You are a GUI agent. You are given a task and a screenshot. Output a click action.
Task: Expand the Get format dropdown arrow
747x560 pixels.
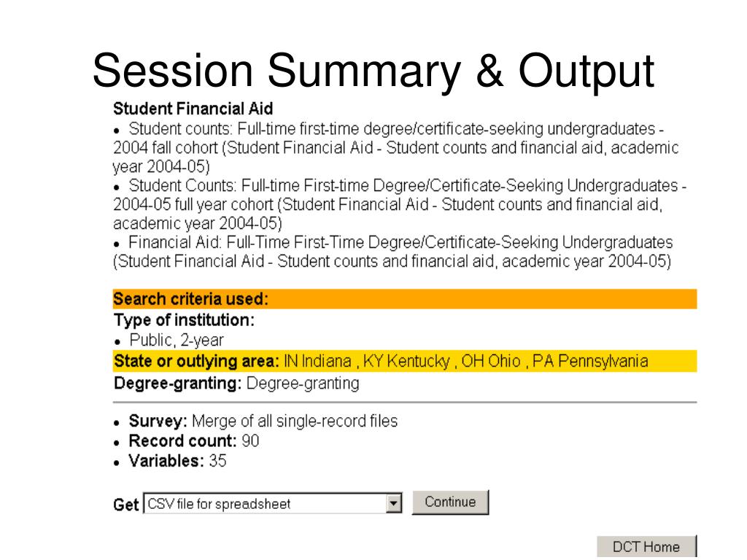[x=395, y=503]
